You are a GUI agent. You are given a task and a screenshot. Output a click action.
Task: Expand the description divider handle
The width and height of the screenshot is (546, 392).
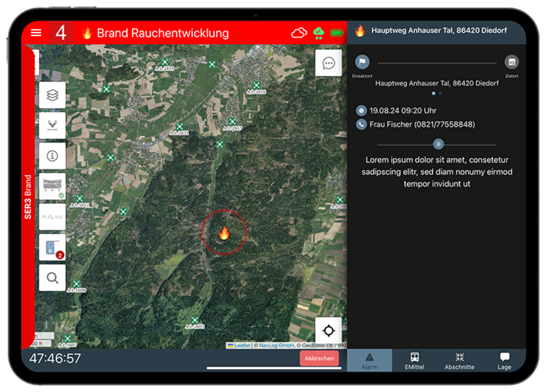[x=438, y=144]
